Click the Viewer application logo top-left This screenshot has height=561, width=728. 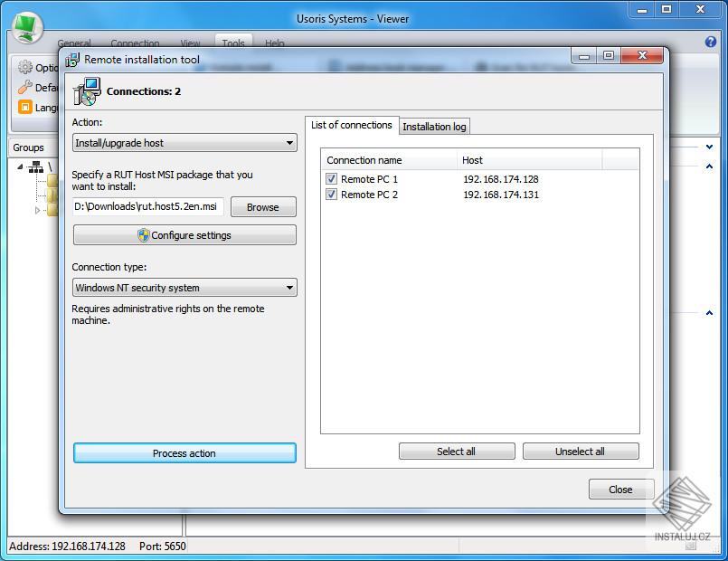pyautogui.click(x=27, y=24)
